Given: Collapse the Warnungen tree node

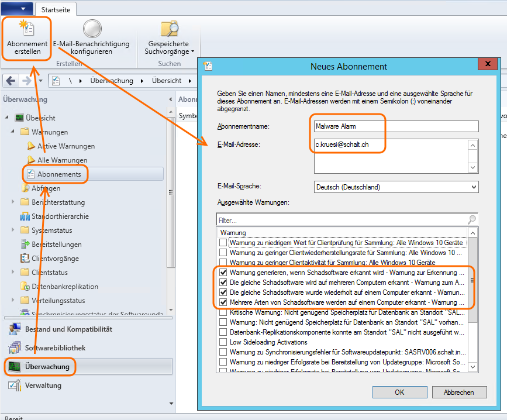Looking at the screenshot, I should tap(13, 132).
